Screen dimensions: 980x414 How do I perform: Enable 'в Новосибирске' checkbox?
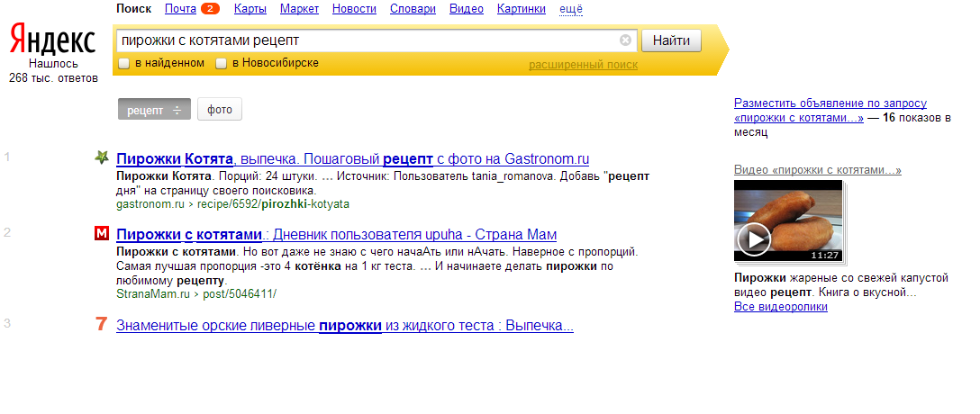pyautogui.click(x=221, y=63)
